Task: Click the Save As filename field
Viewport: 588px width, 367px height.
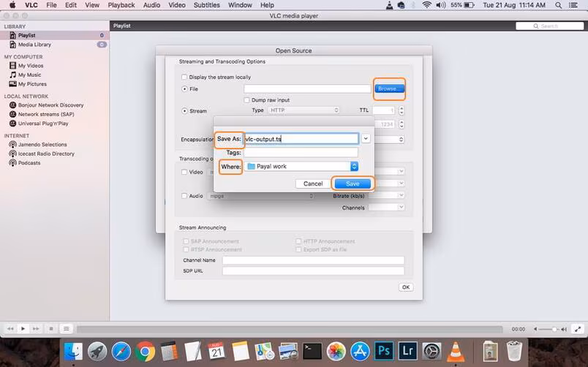Action: coord(301,139)
